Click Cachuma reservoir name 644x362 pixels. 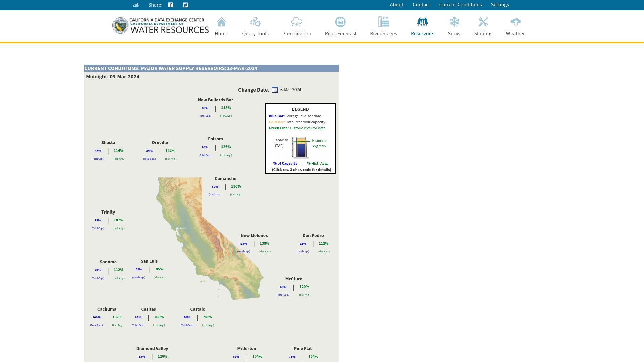click(107, 309)
